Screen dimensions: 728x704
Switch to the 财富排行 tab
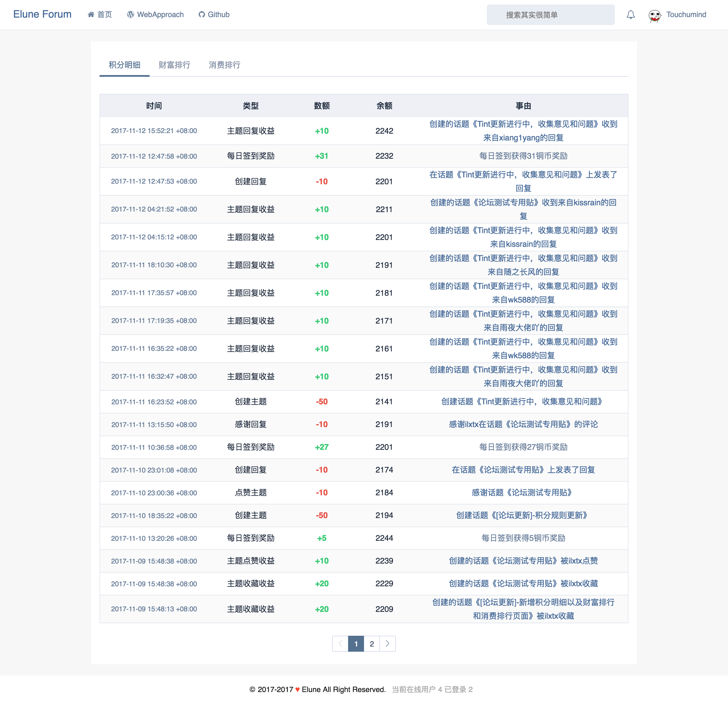[x=174, y=65]
